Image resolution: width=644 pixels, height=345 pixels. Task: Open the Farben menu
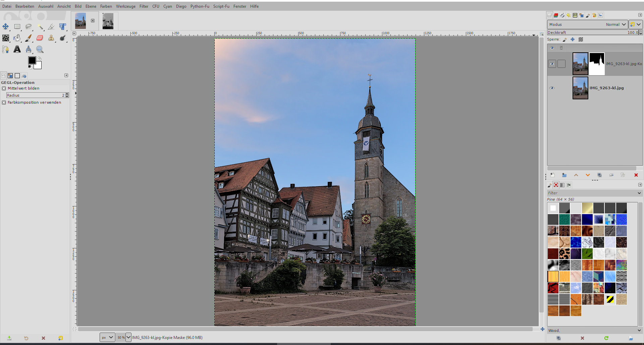[106, 6]
